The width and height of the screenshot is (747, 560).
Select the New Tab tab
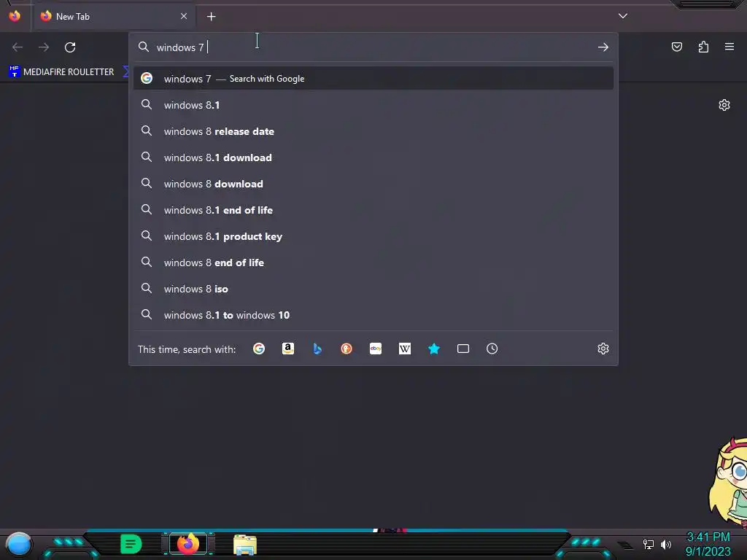[115, 17]
